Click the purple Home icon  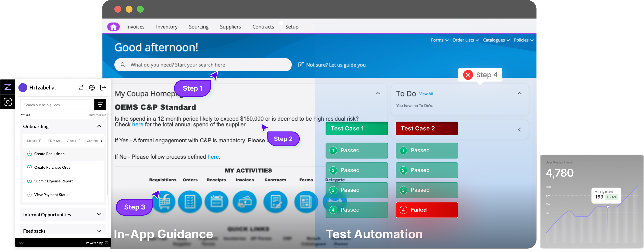click(x=113, y=27)
